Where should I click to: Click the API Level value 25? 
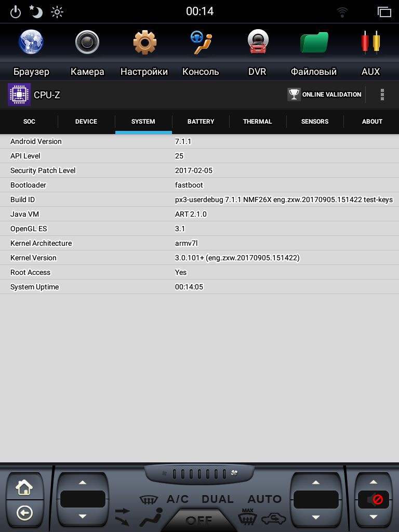click(179, 156)
